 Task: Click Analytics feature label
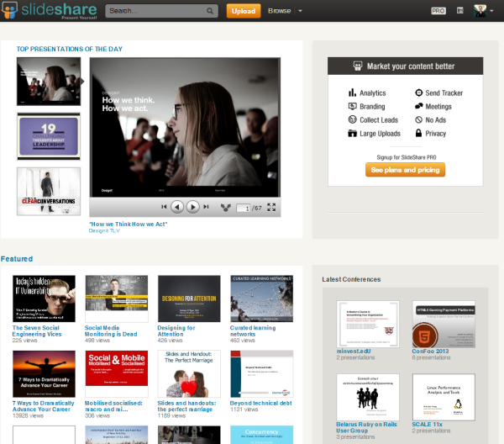click(372, 93)
